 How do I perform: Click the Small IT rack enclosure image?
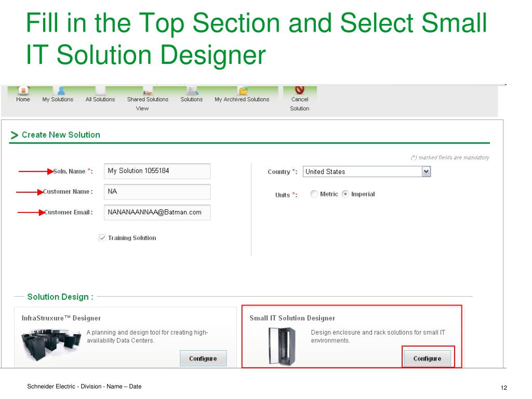(282, 347)
